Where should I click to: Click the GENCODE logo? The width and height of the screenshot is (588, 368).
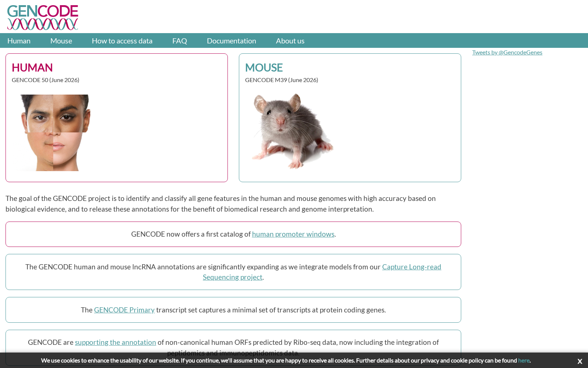[43, 17]
